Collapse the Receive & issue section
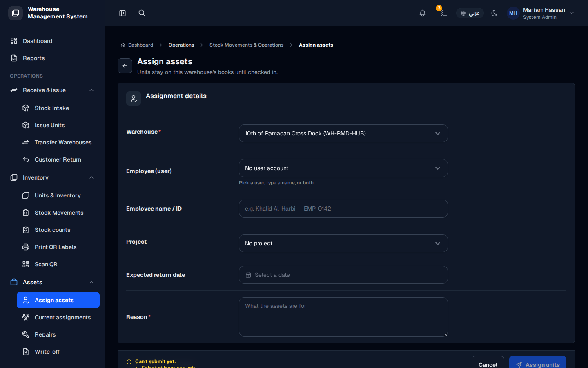This screenshot has height=368, width=588. [x=52, y=90]
